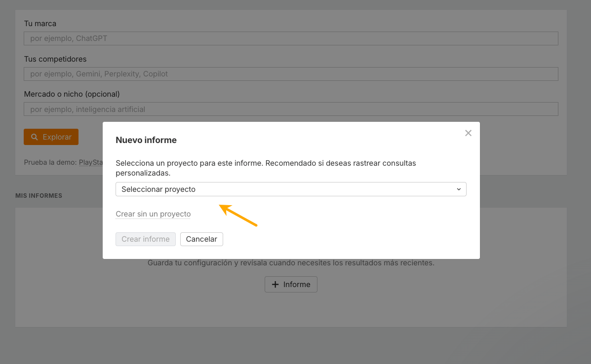Click the chevron on the project selector

pos(459,189)
